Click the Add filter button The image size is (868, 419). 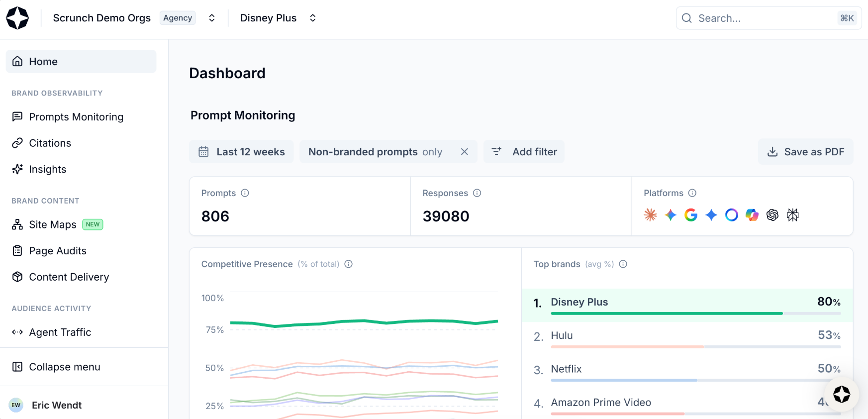524,152
